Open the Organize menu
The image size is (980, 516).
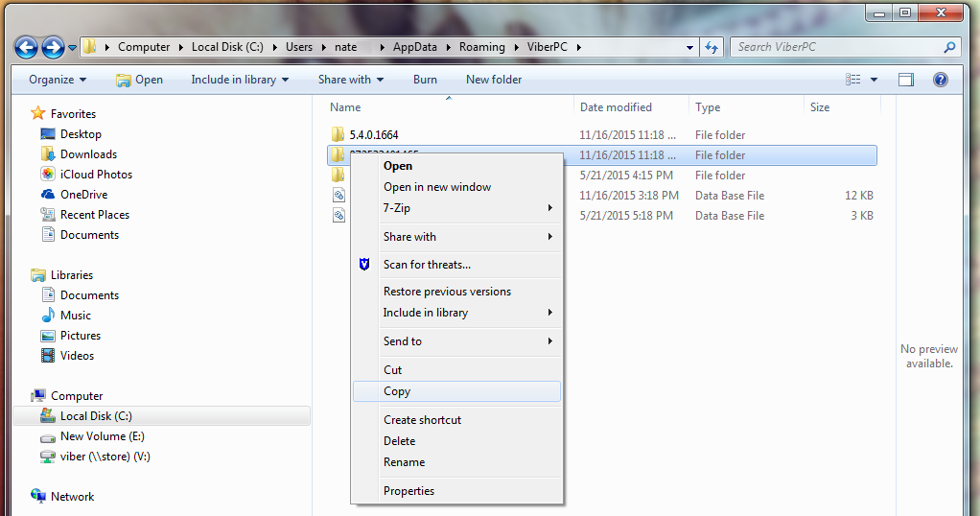tap(58, 80)
